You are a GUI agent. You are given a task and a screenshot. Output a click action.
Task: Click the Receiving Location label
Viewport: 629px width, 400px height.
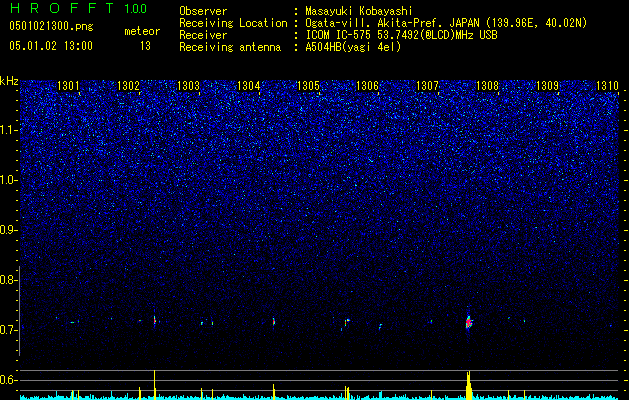click(x=233, y=23)
